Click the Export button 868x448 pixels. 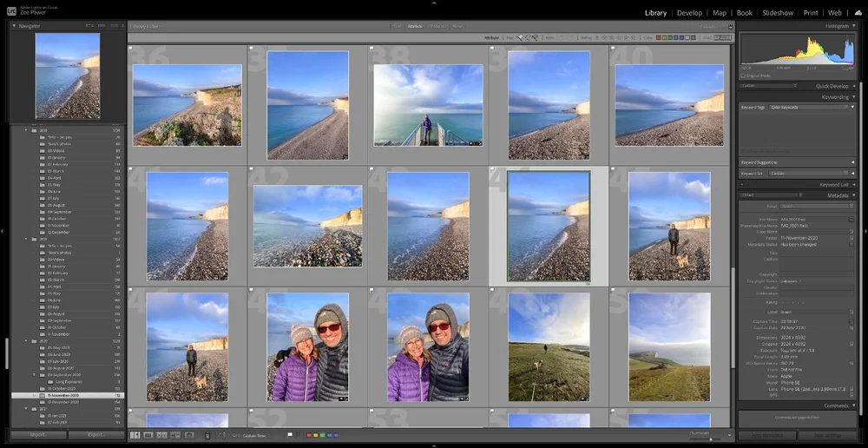[96, 435]
